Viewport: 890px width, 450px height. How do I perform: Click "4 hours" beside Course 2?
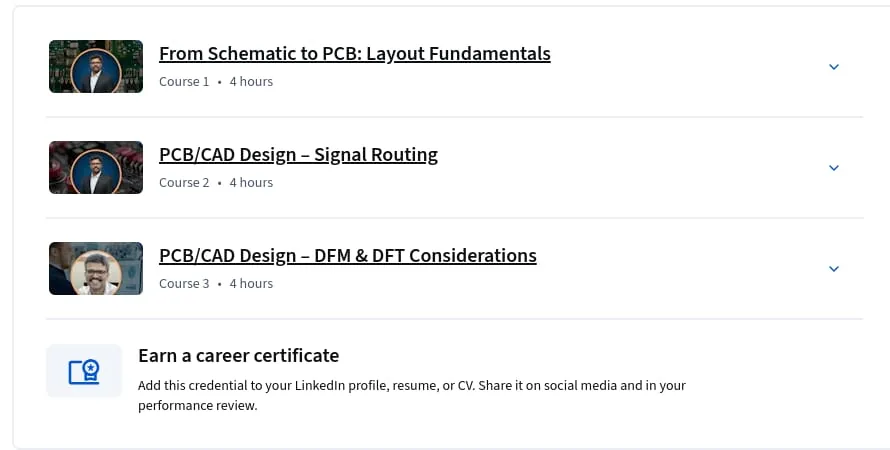(x=251, y=183)
